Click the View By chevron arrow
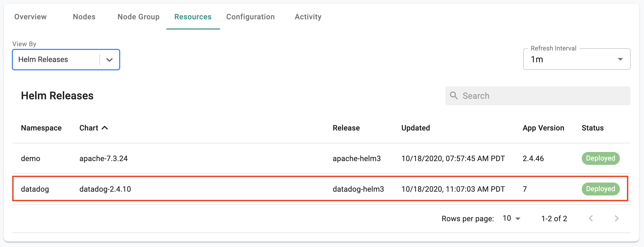The height and width of the screenshot is (247, 644). click(109, 60)
